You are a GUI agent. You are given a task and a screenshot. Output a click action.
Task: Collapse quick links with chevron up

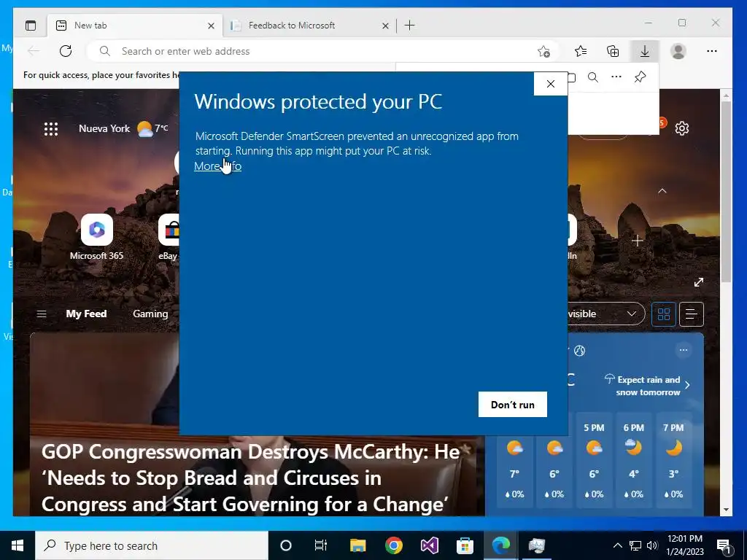[x=662, y=191]
